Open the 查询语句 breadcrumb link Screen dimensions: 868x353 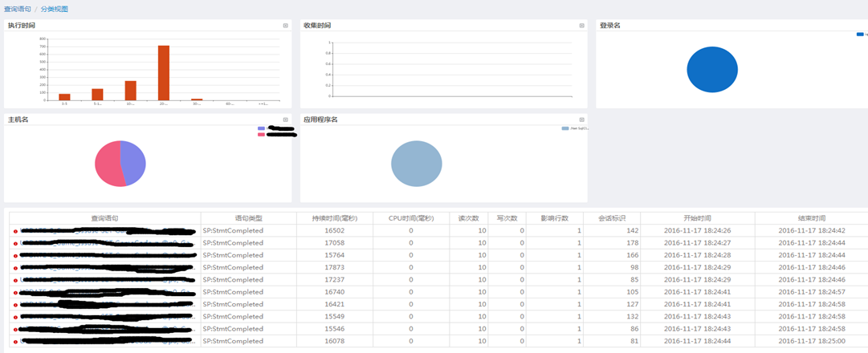tap(18, 9)
